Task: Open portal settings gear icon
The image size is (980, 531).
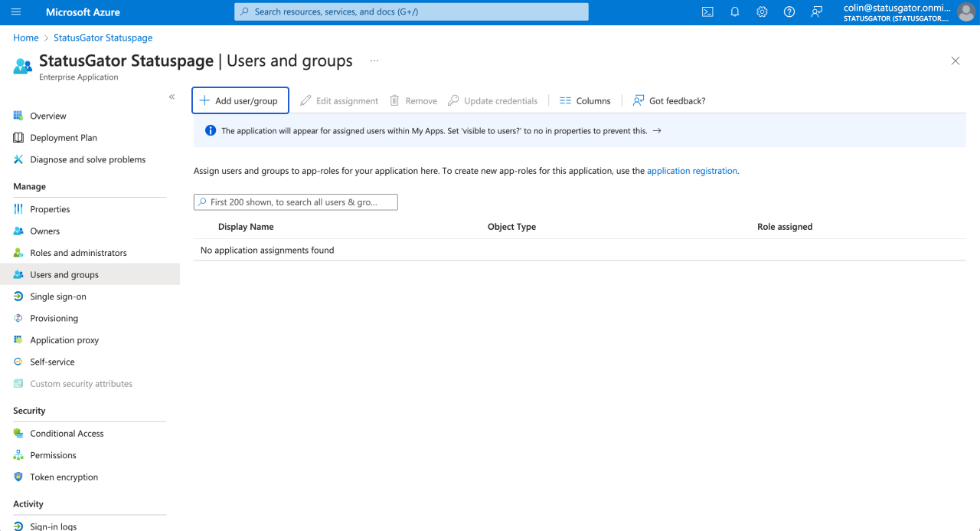Action: [x=762, y=12]
